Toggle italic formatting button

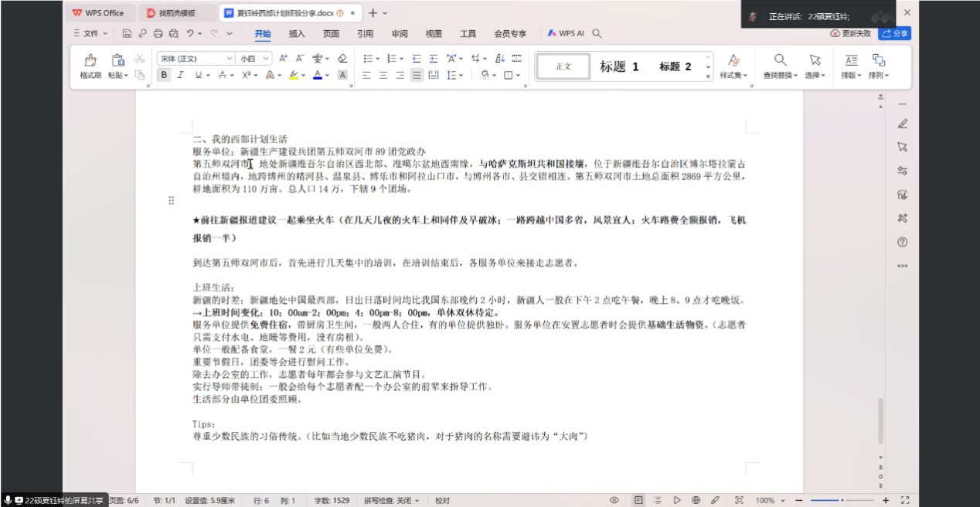[x=180, y=75]
